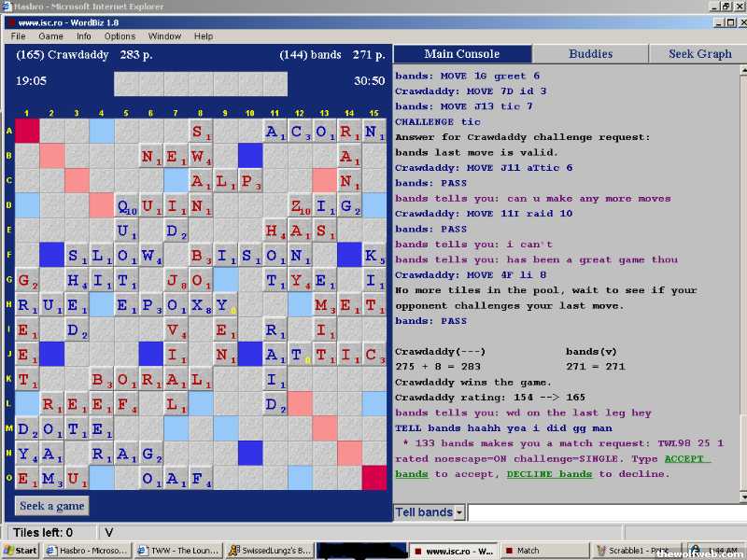The height and width of the screenshot is (560, 747).
Task: Open the Help menu
Action: tap(204, 36)
